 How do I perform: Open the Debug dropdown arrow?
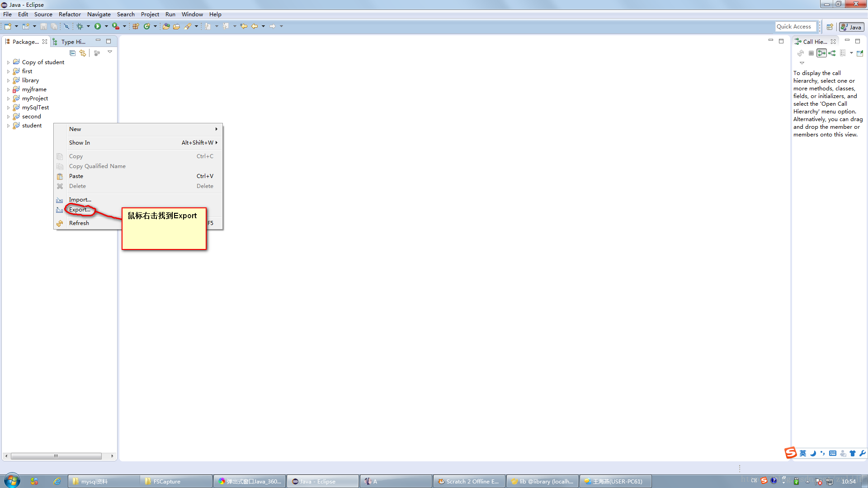coord(88,26)
